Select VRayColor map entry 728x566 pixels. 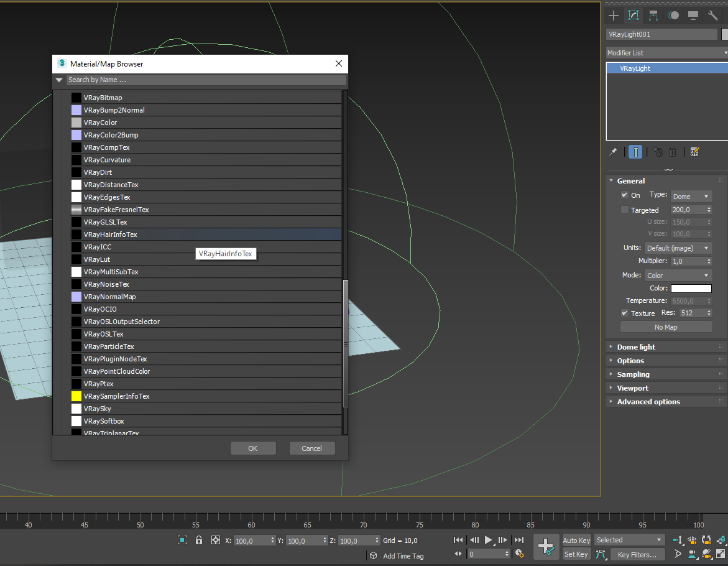click(206, 123)
